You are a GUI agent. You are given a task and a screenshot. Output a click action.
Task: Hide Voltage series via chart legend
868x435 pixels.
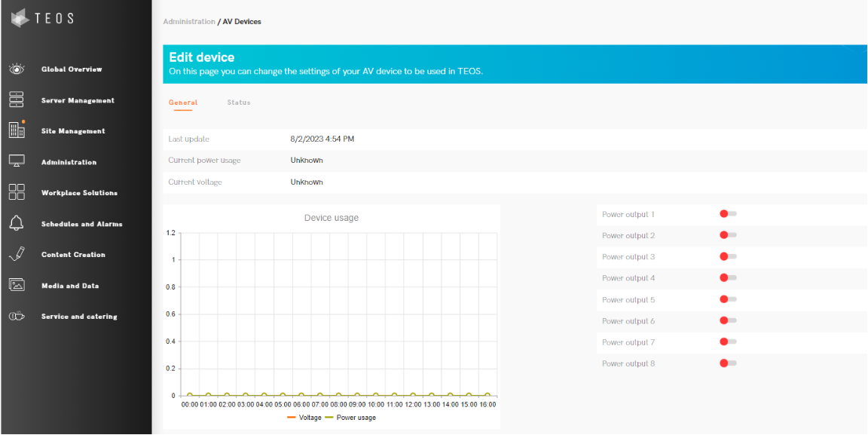pos(304,418)
